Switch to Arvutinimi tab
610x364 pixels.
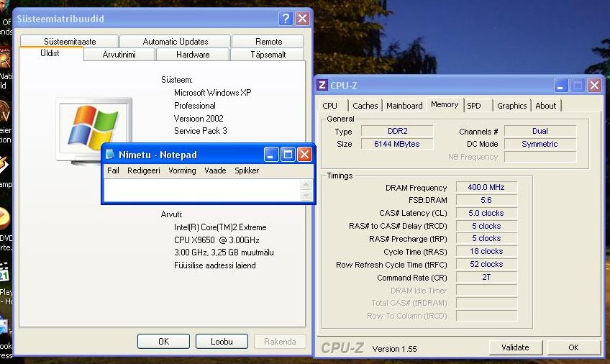point(119,55)
